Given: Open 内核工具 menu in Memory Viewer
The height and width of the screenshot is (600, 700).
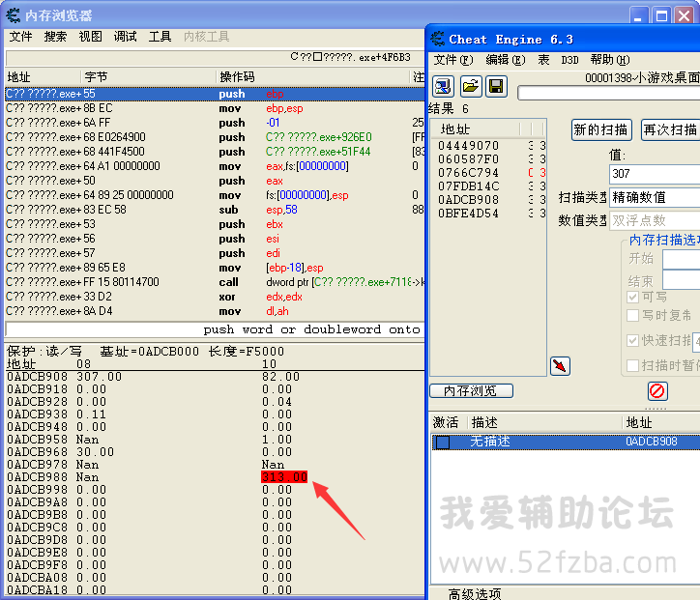Looking at the screenshot, I should pos(206,37).
